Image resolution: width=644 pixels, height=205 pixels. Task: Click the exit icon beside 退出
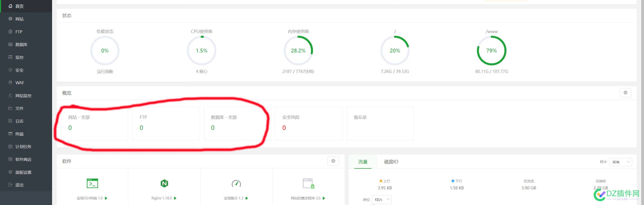pos(10,185)
